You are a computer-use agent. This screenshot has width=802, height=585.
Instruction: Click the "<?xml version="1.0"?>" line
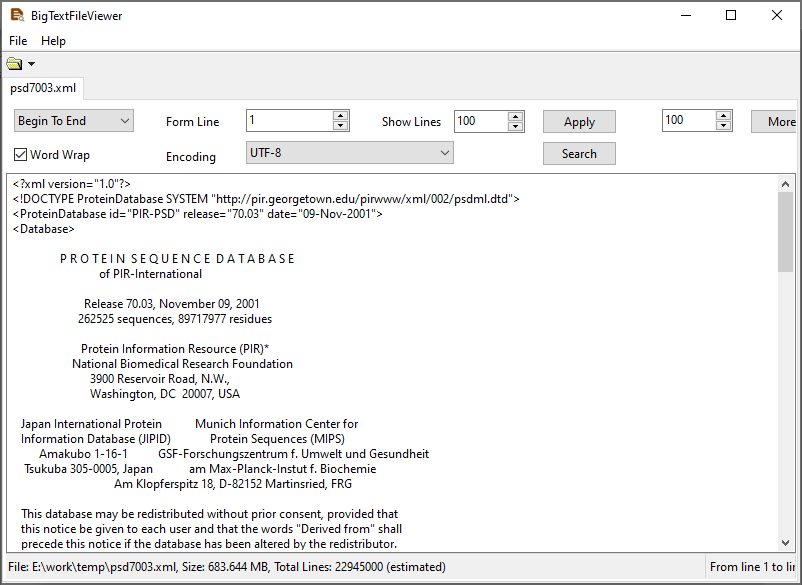pos(72,184)
